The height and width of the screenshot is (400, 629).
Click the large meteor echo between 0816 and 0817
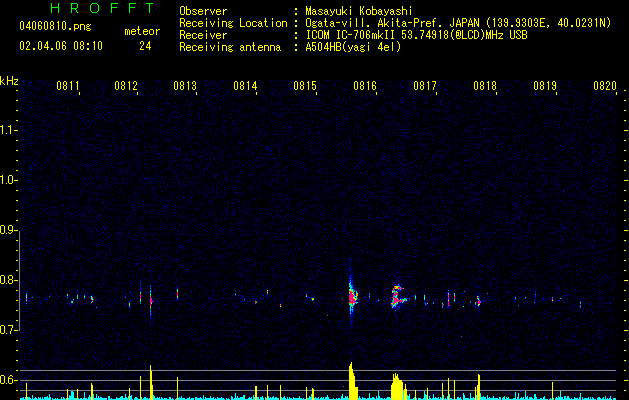(x=398, y=298)
